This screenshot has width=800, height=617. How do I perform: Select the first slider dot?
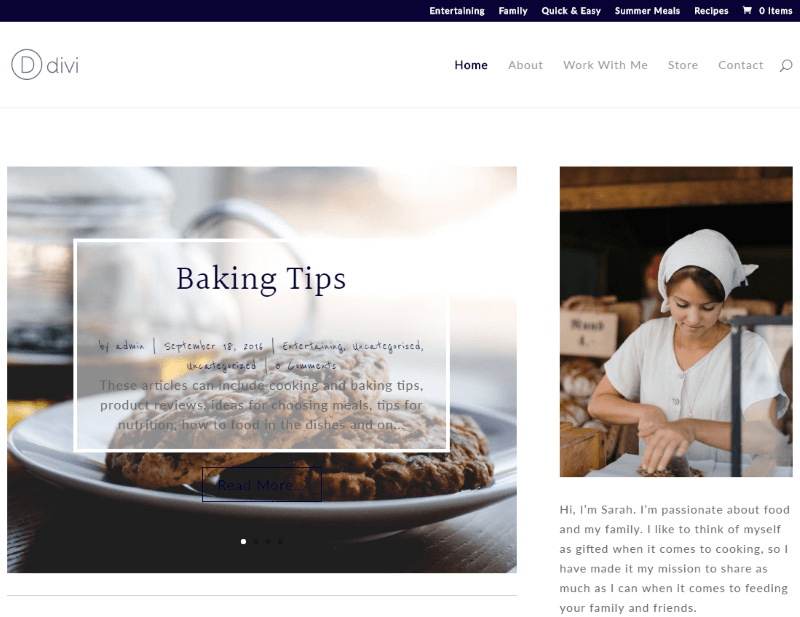click(243, 541)
